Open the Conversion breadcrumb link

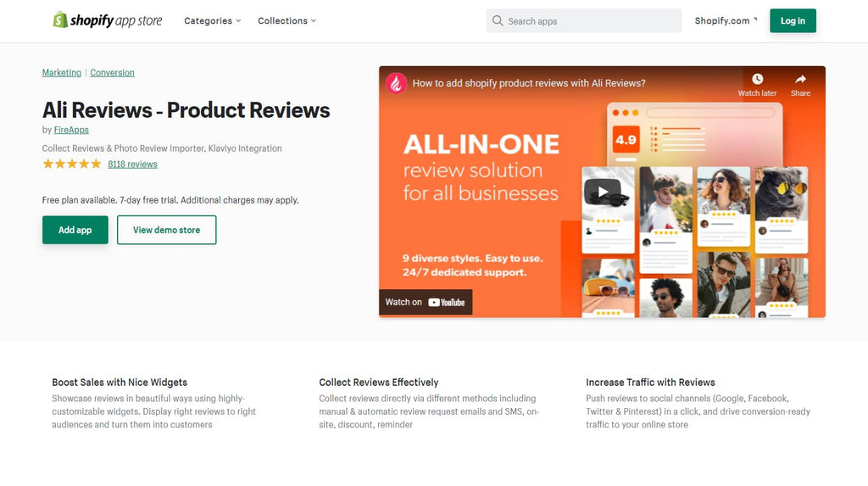click(113, 73)
